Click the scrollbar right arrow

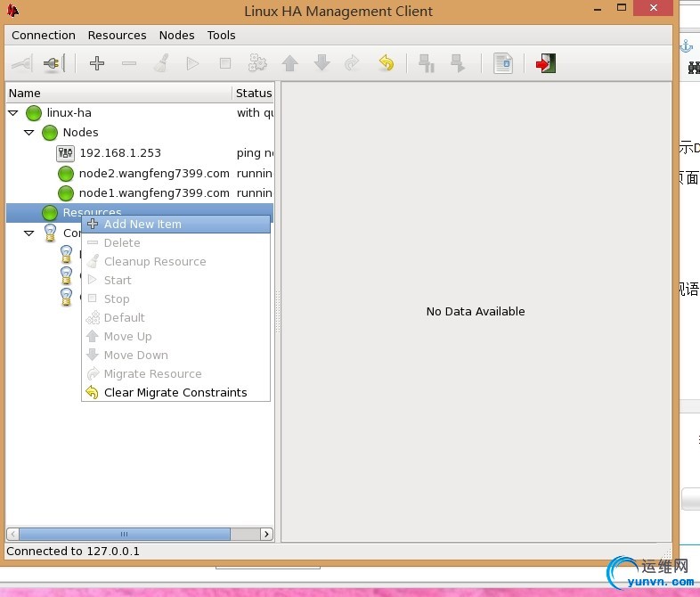(266, 534)
